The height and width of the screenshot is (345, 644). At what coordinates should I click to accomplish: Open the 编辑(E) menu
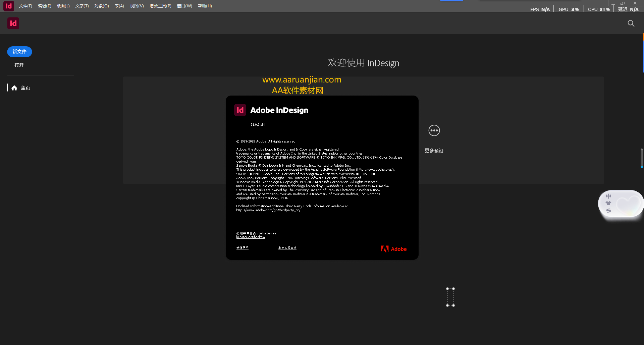coord(45,6)
